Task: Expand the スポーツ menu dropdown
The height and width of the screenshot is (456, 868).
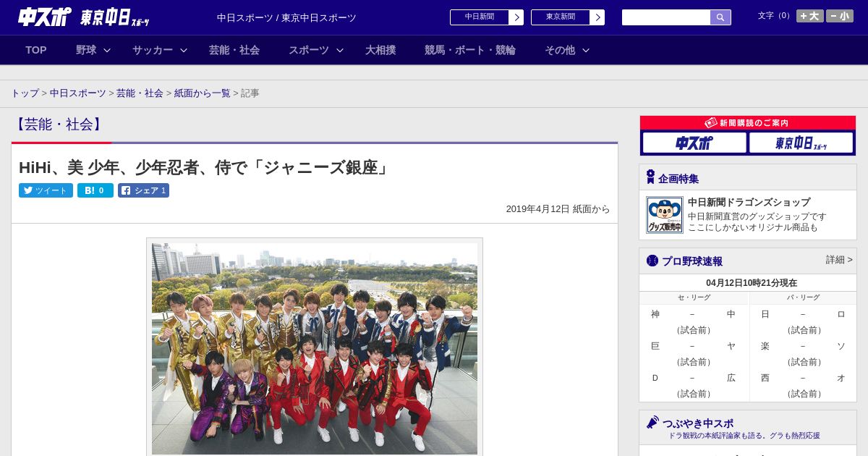Action: [x=316, y=50]
